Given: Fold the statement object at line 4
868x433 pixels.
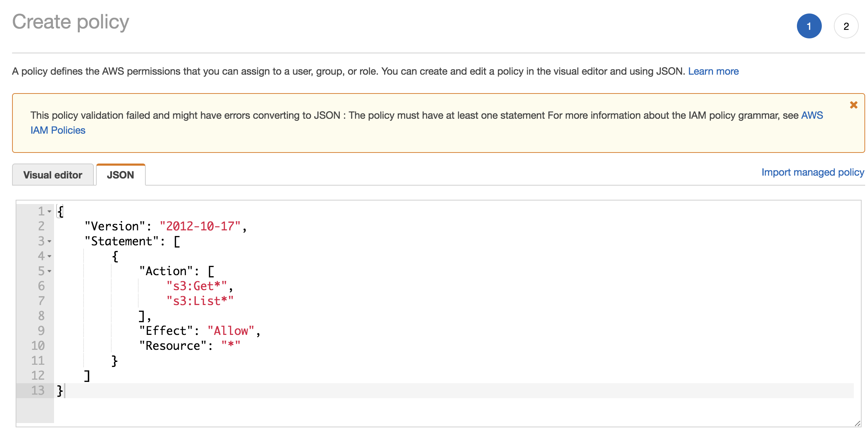Looking at the screenshot, I should coord(49,256).
